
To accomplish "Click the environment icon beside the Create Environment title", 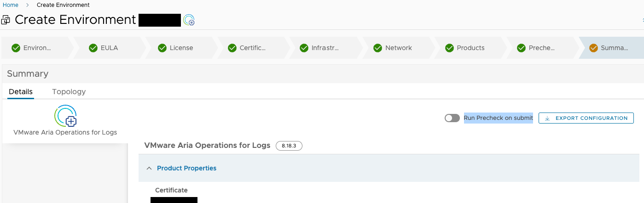I will tap(189, 20).
